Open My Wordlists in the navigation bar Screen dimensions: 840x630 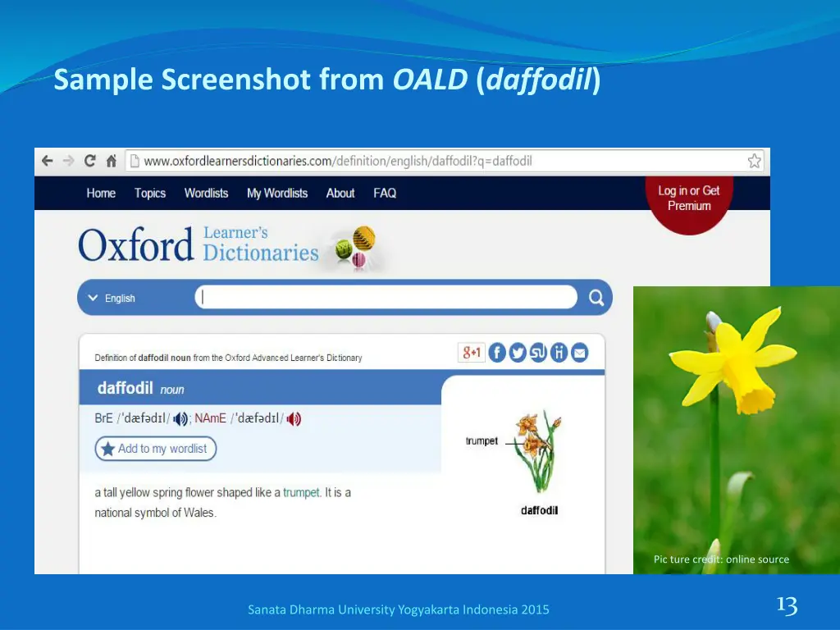coord(277,193)
